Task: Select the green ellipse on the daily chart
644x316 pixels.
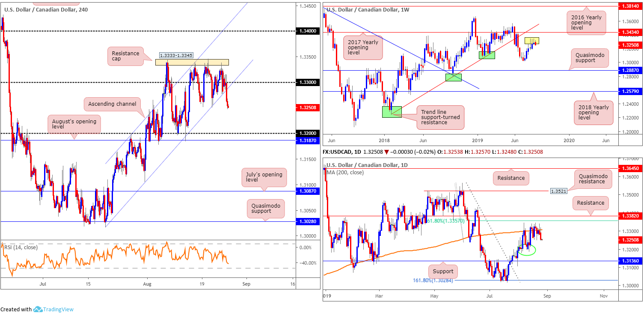Action: [527, 251]
